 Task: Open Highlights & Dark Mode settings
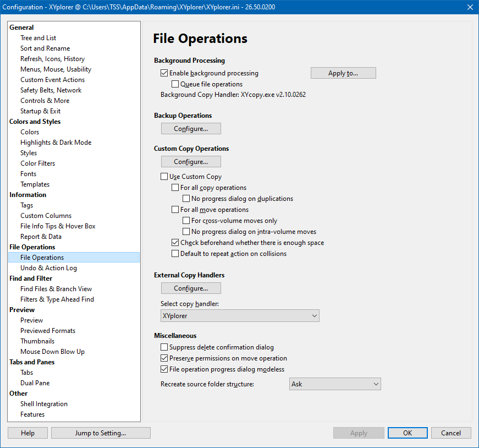click(56, 143)
